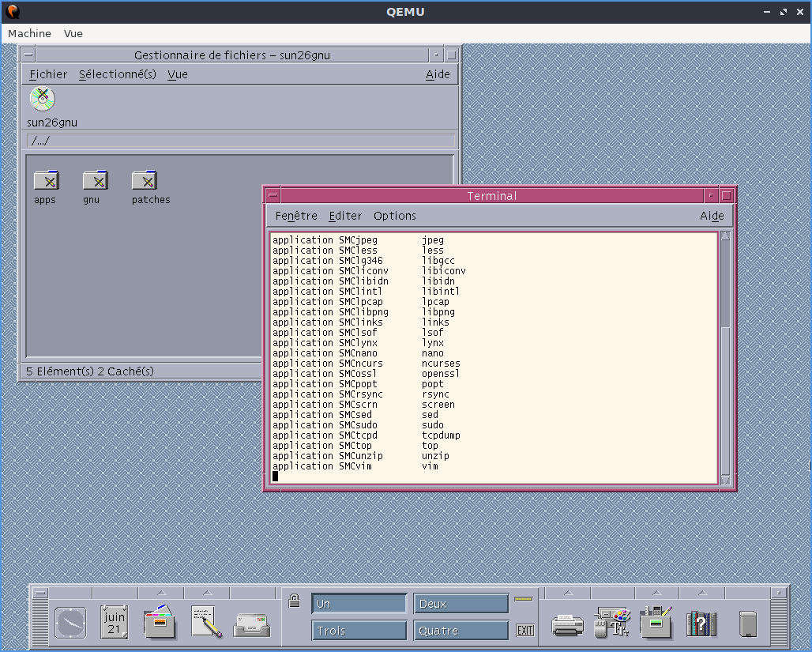Expand the subpanel arrow above the printer icon
Image resolution: width=812 pixels, height=652 pixels.
click(x=568, y=593)
